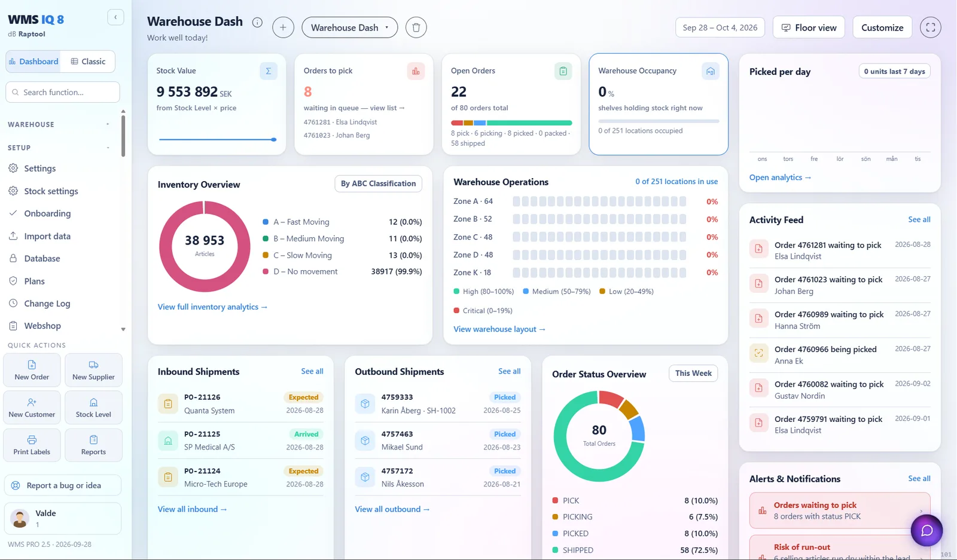
Task: Collapse the sidebar with the chevron button
Action: click(115, 17)
